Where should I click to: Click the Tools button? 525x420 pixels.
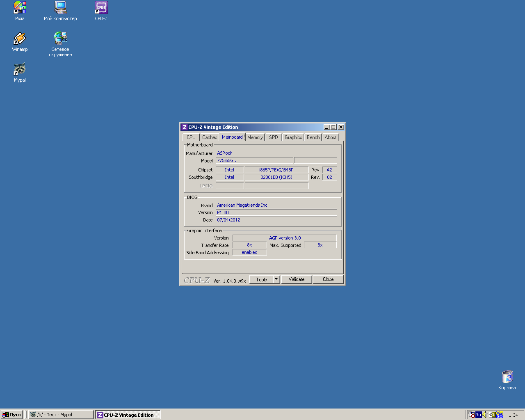(261, 279)
